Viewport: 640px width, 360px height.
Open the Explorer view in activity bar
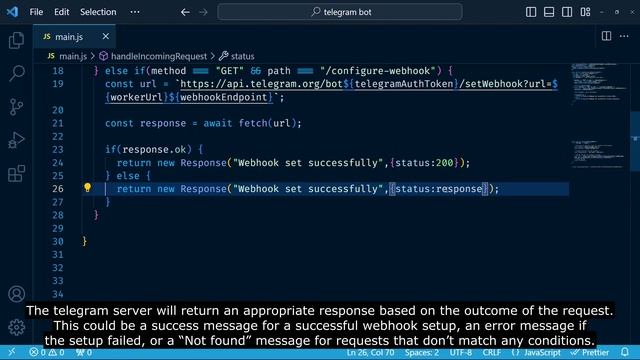16,40
